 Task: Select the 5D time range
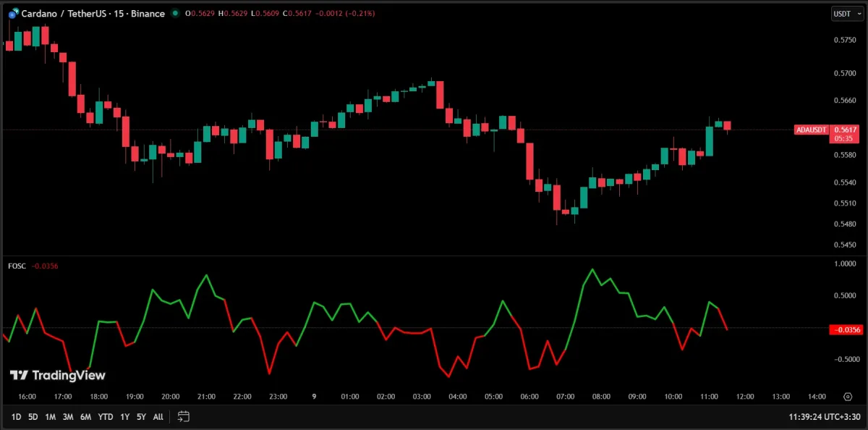tap(33, 417)
